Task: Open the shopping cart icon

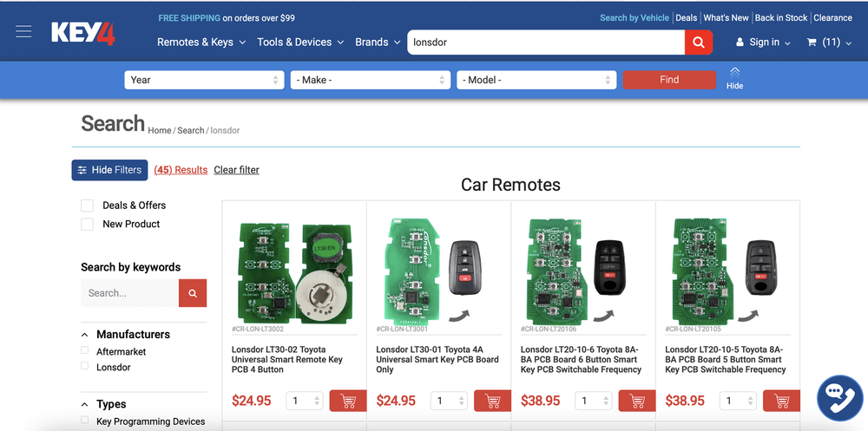Action: (812, 42)
